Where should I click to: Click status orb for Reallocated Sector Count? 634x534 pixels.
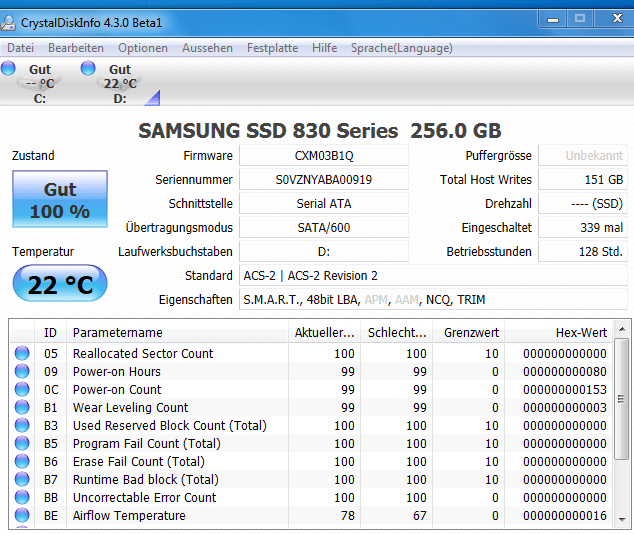coord(22,353)
